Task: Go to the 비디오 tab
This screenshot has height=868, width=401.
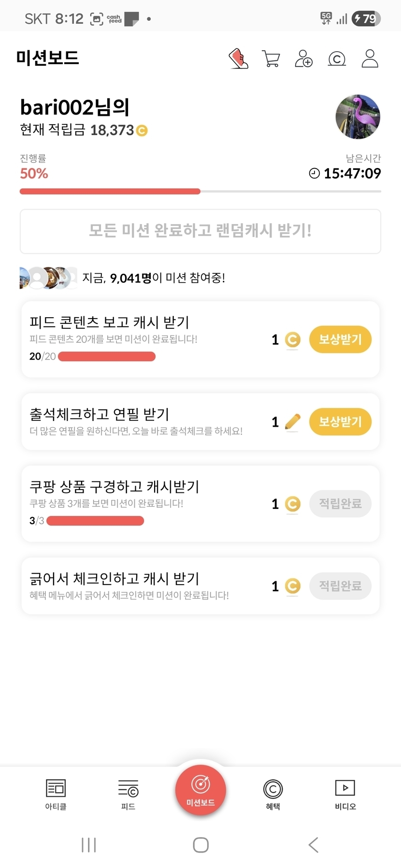Action: pyautogui.click(x=345, y=794)
